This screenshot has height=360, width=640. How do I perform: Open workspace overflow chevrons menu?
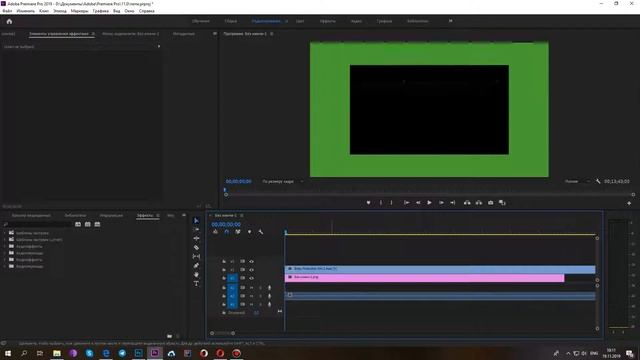coord(451,21)
